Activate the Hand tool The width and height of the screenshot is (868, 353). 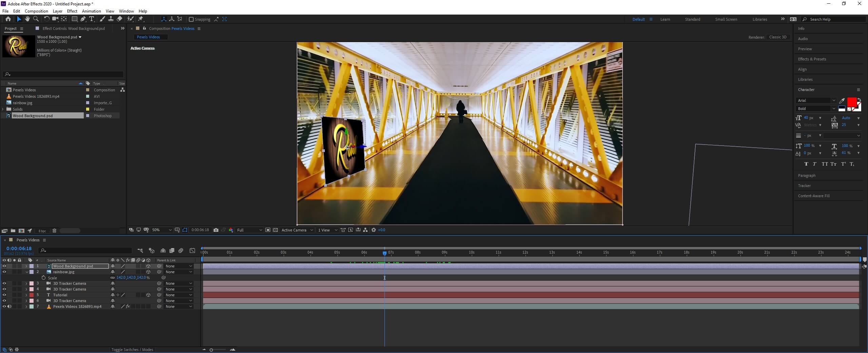pos(27,19)
